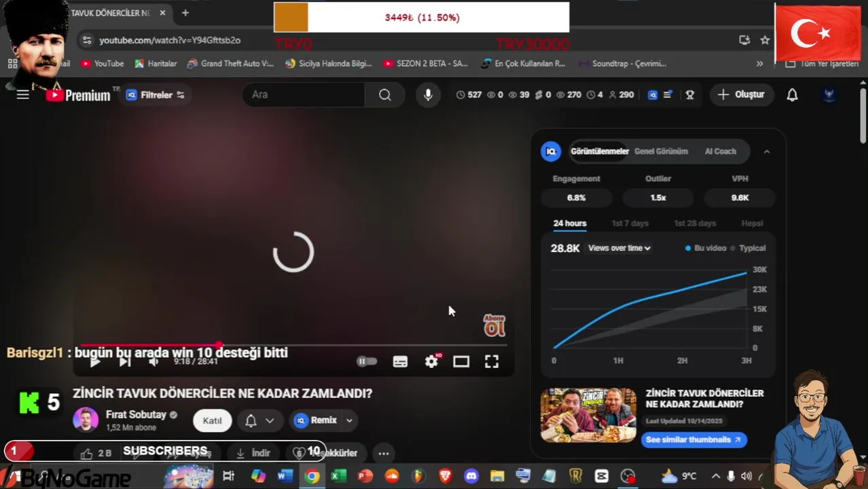Screen dimensions: 868x489
Task: Open vidIQ list menu icon in header
Action: click(x=668, y=95)
